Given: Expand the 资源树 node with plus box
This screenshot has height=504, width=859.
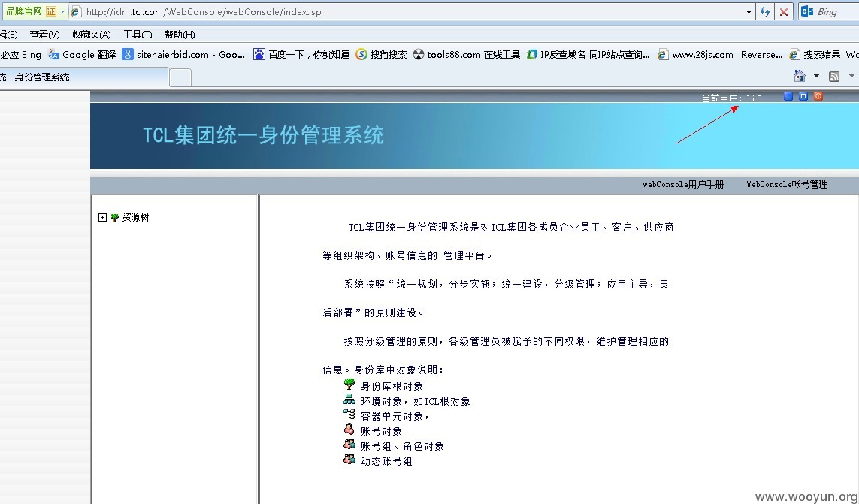Looking at the screenshot, I should (102, 218).
